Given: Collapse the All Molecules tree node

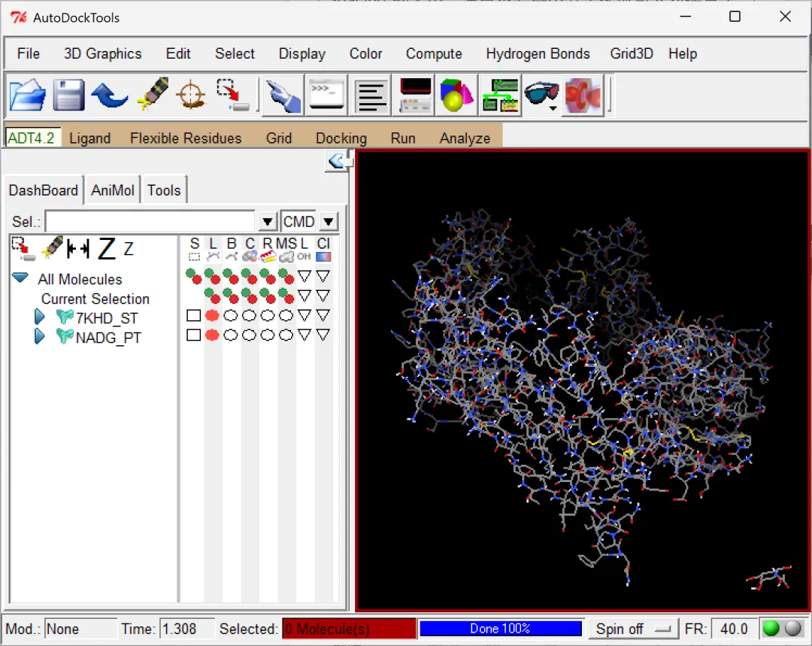Looking at the screenshot, I should (20, 278).
